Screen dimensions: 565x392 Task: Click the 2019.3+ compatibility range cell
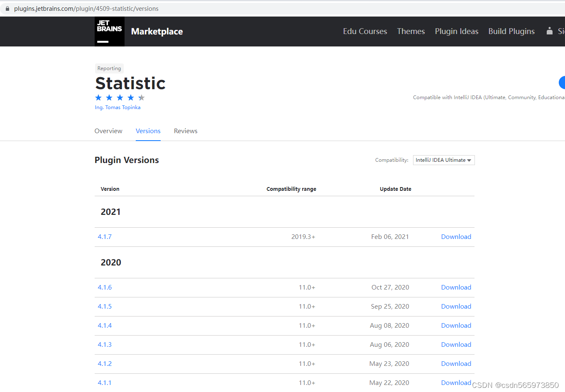point(303,237)
